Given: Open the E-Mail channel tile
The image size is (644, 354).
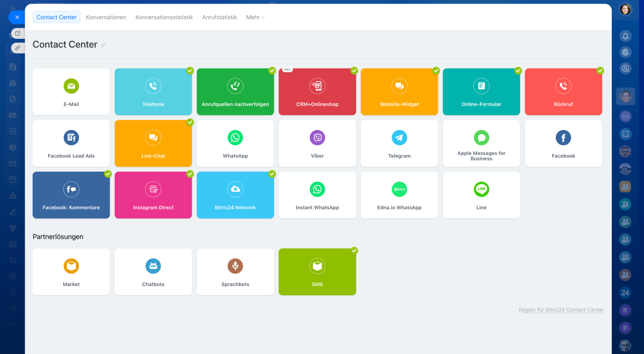Looking at the screenshot, I should click(x=71, y=92).
